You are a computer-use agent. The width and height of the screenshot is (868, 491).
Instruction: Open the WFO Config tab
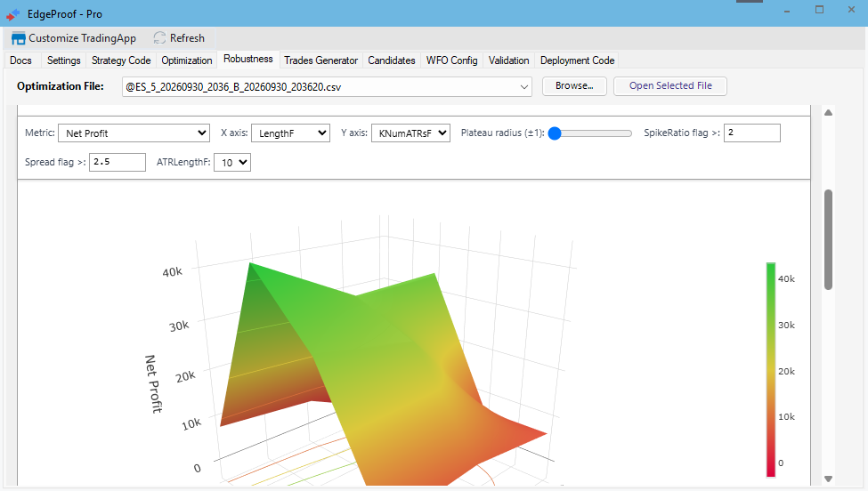pos(451,60)
